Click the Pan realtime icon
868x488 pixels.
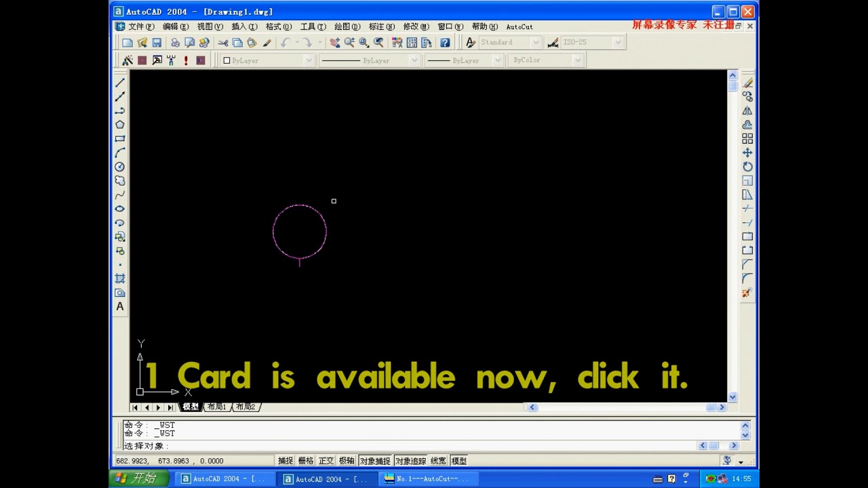334,43
